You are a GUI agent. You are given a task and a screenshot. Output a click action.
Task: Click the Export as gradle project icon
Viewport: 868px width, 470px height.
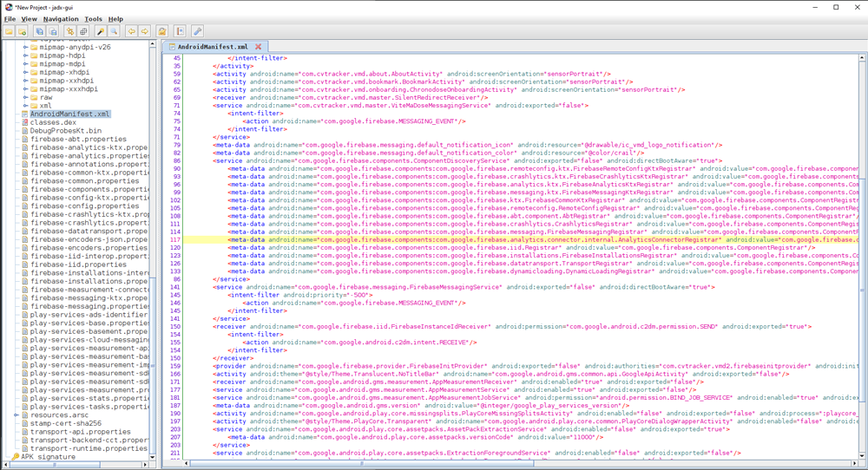[52, 31]
